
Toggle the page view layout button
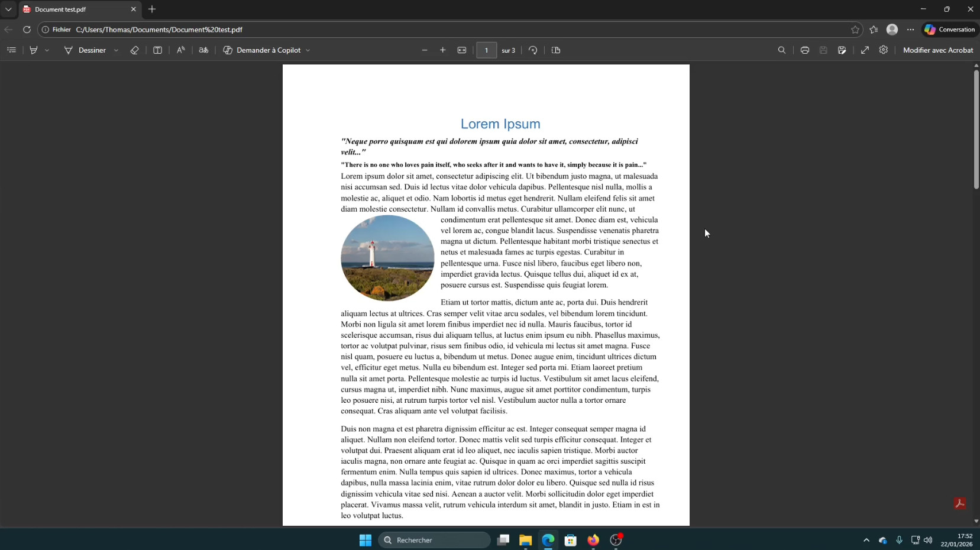[x=556, y=50]
